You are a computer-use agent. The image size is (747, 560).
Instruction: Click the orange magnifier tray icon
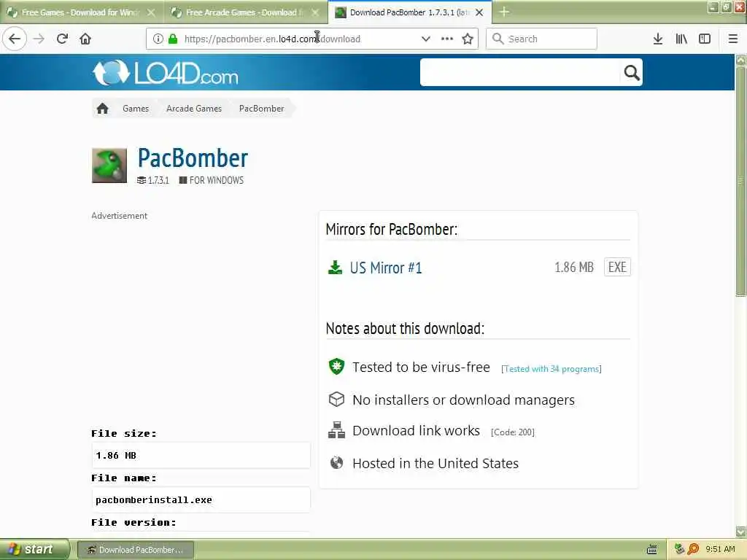pyautogui.click(x=693, y=550)
